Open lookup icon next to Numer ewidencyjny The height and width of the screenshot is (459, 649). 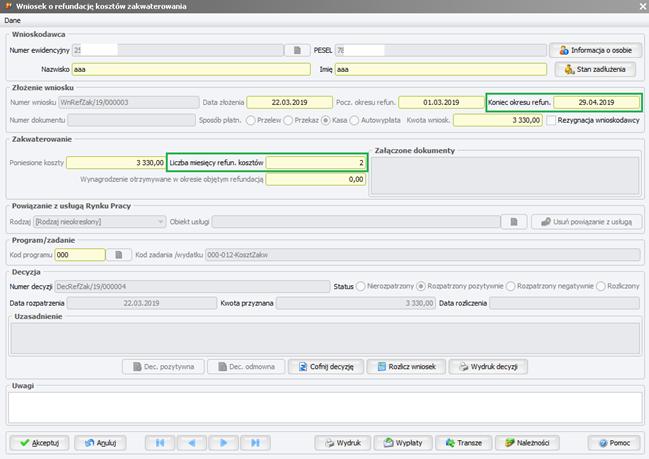[x=297, y=50]
